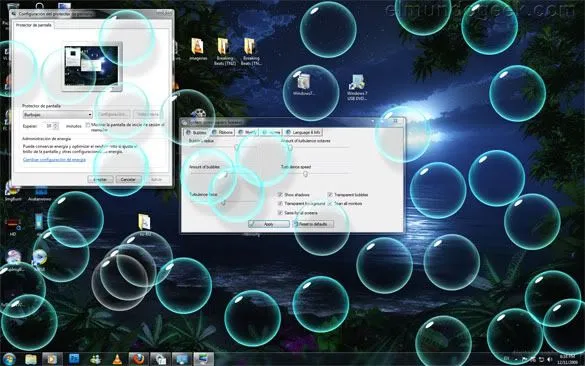Switch to the Mystify tab

tap(247, 132)
